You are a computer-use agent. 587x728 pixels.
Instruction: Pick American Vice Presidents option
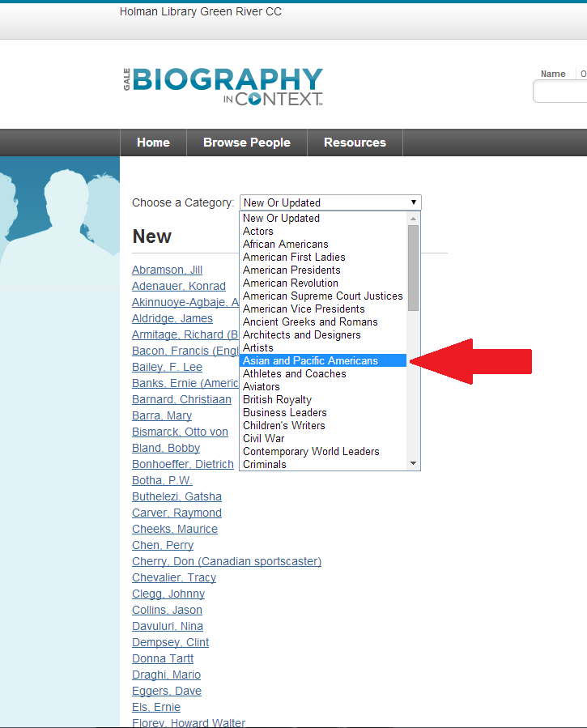(x=323, y=309)
